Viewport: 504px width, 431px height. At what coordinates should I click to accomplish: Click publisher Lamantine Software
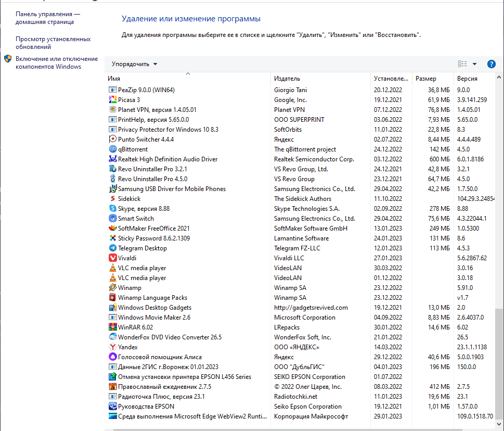301,238
